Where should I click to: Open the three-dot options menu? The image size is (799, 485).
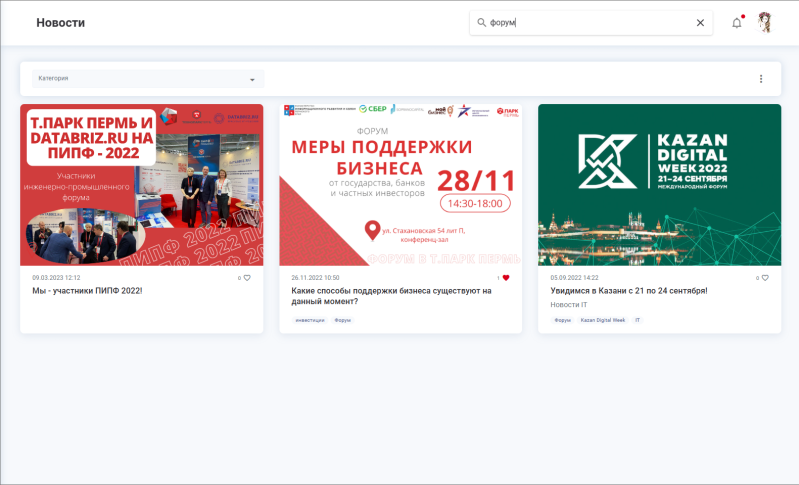point(760,79)
